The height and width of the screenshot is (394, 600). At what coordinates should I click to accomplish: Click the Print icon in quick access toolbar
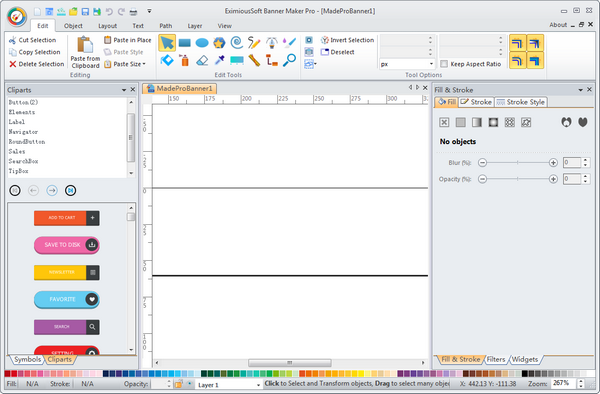point(133,12)
